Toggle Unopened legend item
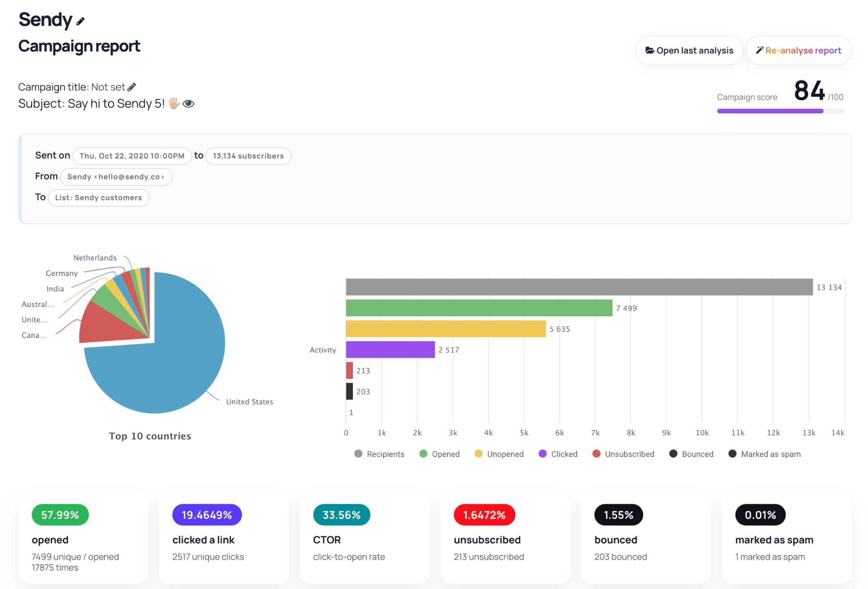The image size is (868, 589). pos(499,454)
